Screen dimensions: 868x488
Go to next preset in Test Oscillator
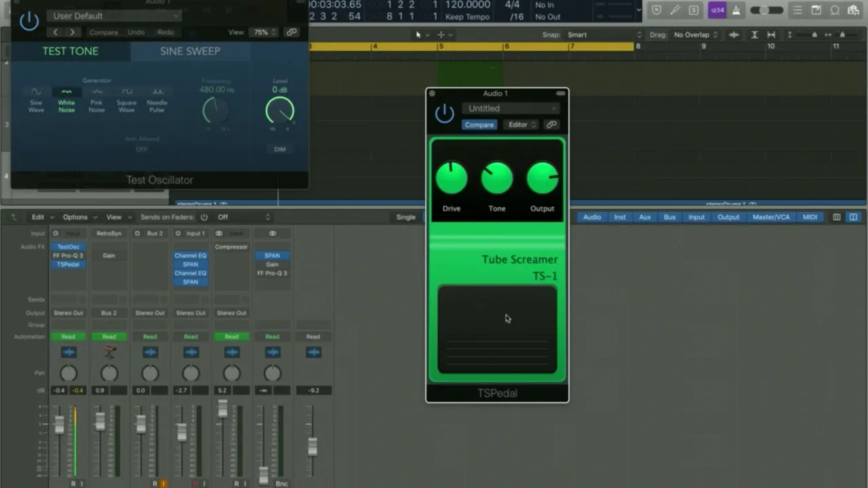point(72,32)
